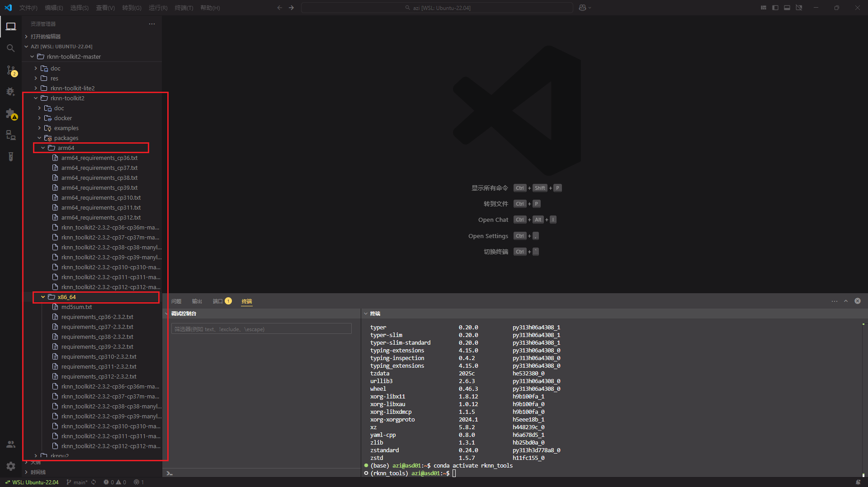Open the Manage gear settings icon

click(11, 466)
